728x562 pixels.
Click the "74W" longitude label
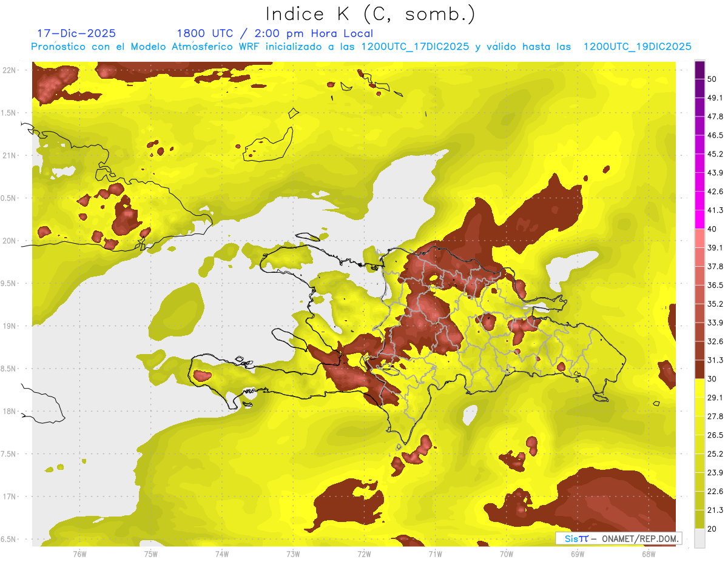pyautogui.click(x=221, y=554)
